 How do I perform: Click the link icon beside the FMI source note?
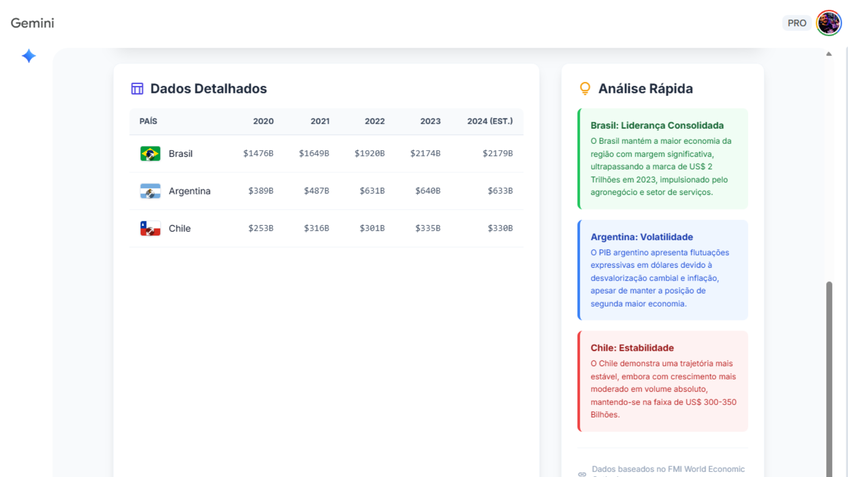pyautogui.click(x=582, y=472)
